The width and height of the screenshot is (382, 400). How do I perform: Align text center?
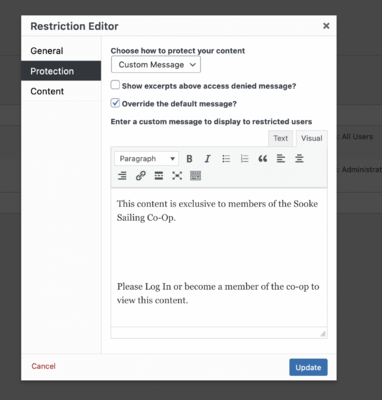click(x=299, y=159)
